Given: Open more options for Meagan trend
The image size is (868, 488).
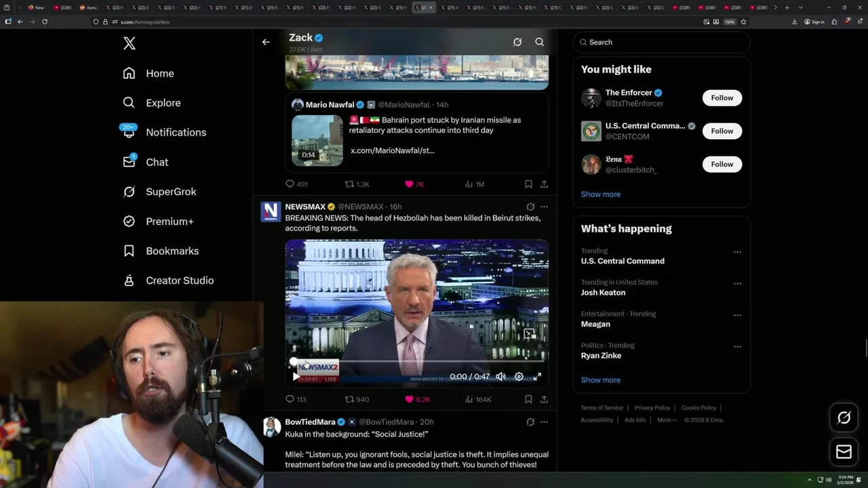Looking at the screenshot, I should point(737,315).
